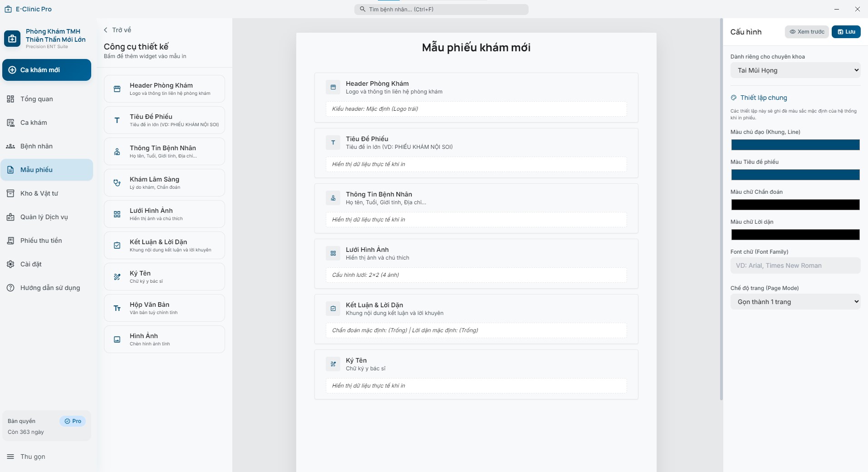The image size is (868, 472).
Task: Pick the Màu chữ Chẩn đoán black swatch
Action: pyautogui.click(x=795, y=205)
